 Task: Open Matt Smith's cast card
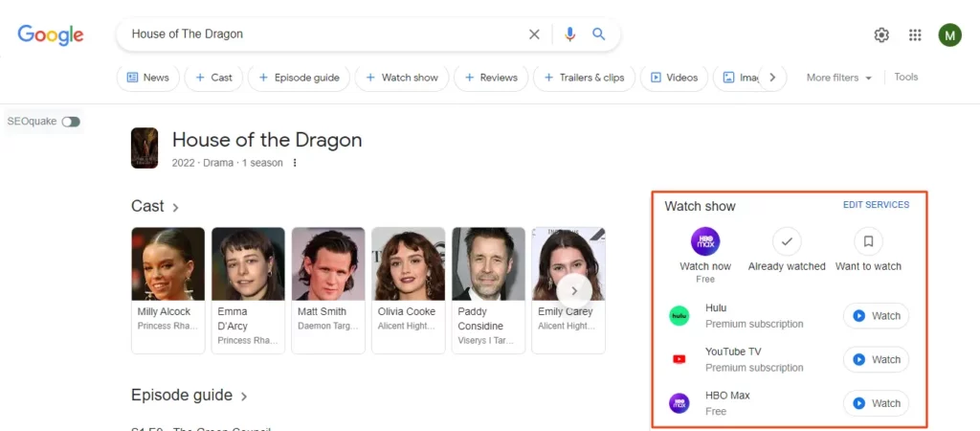[328, 290]
